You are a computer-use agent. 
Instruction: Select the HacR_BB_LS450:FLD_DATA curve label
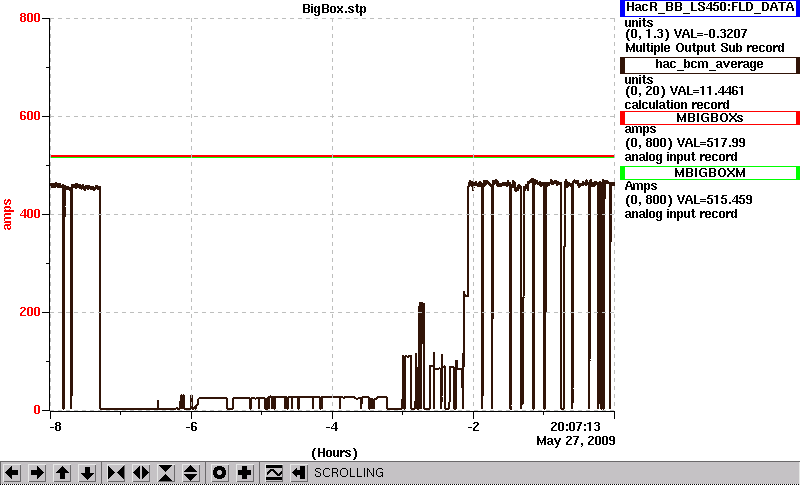pos(710,8)
